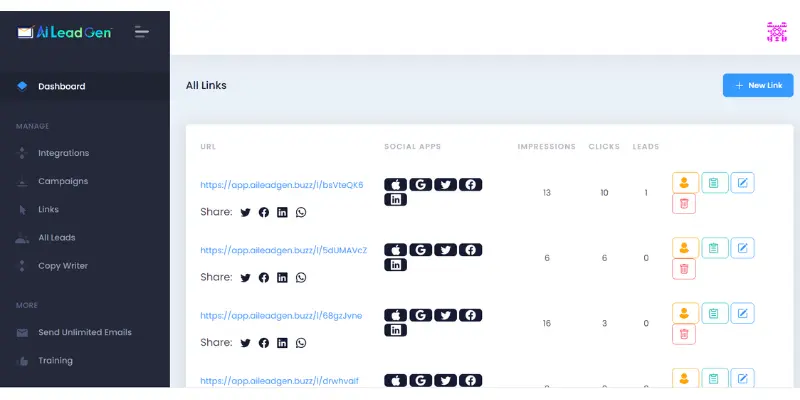Screen dimensions: 800x400
Task: Collapse the sidebar with hamburger icon
Action: tap(141, 32)
